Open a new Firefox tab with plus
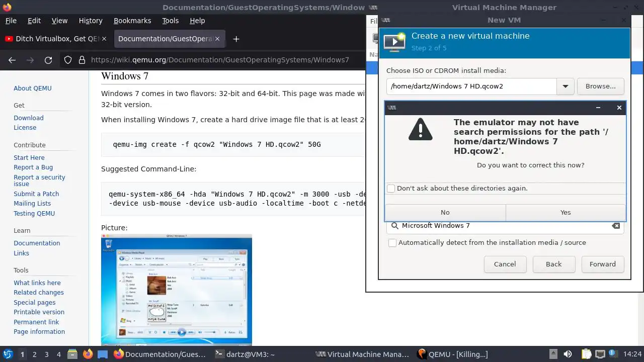This screenshot has height=362, width=644. 236,39
